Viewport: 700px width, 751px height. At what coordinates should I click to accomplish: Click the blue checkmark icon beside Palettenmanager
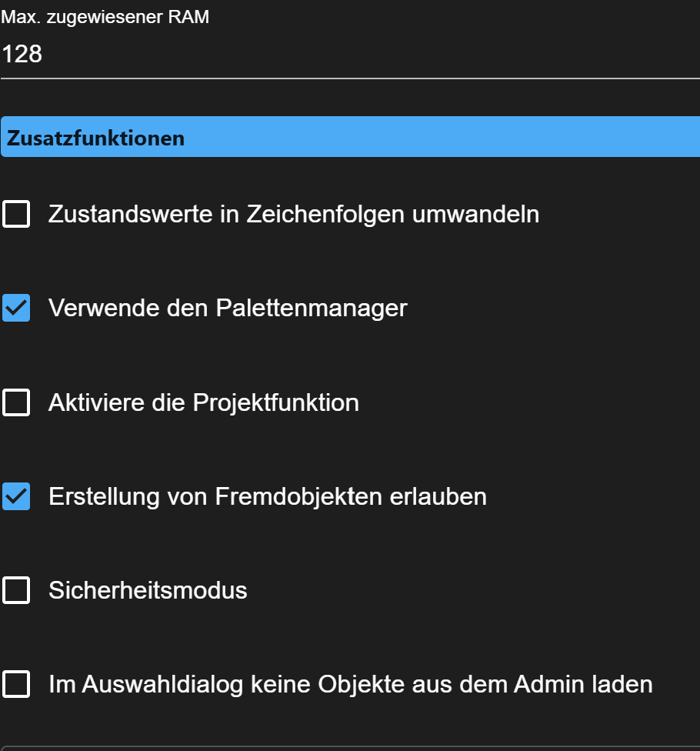point(16,308)
